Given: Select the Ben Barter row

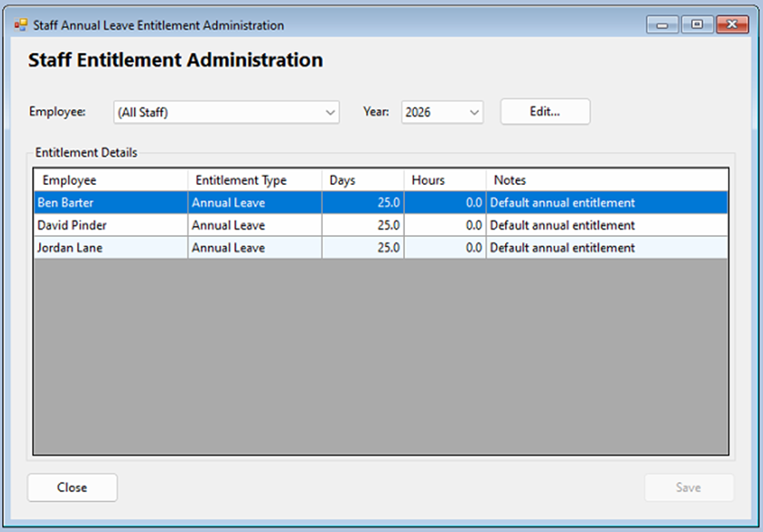Looking at the screenshot, I should pos(381,202).
